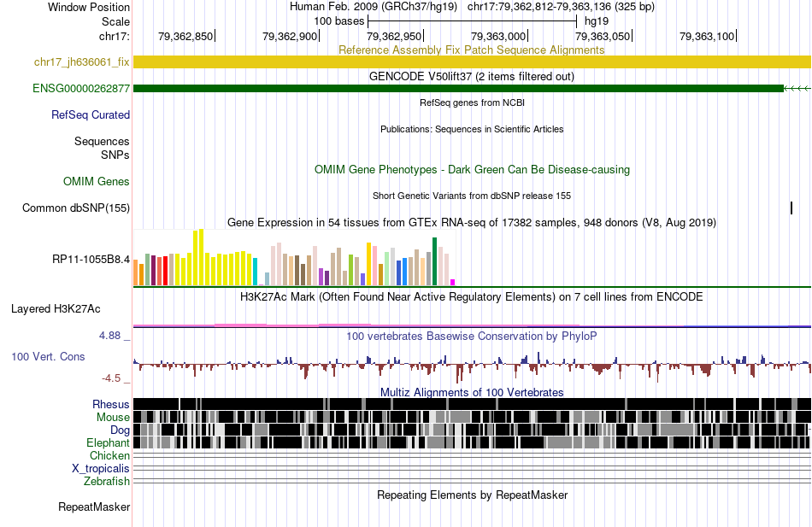Click the Zebrafish species label

point(107,482)
